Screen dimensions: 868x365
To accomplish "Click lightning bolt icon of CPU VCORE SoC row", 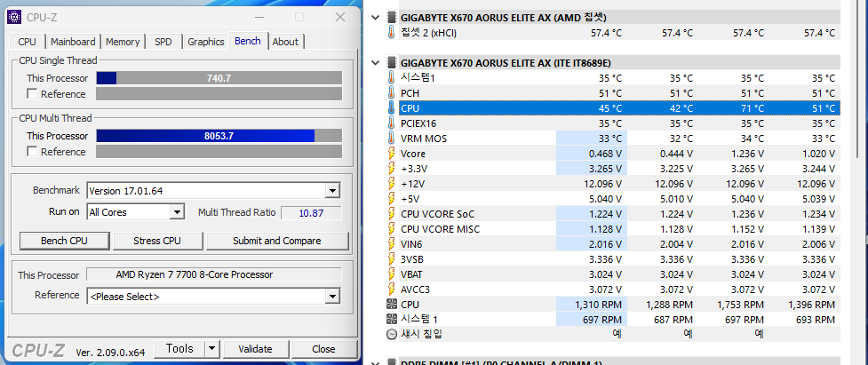I will click(x=392, y=213).
